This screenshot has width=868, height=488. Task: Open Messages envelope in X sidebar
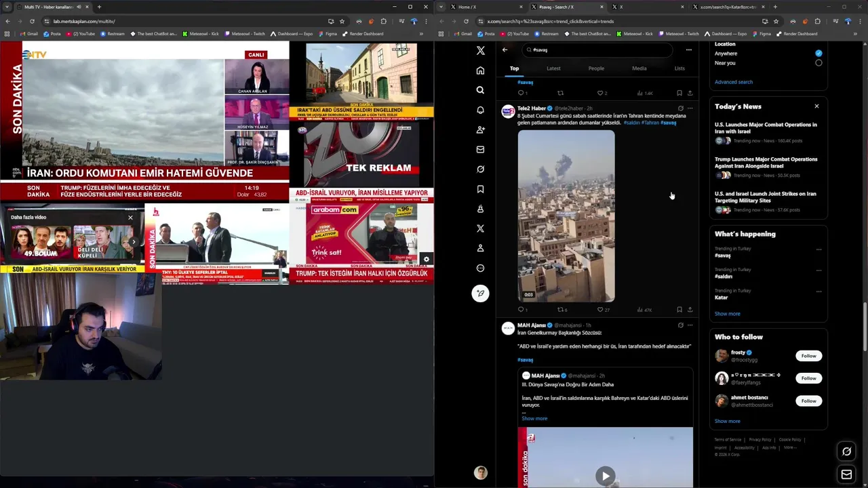pos(480,149)
